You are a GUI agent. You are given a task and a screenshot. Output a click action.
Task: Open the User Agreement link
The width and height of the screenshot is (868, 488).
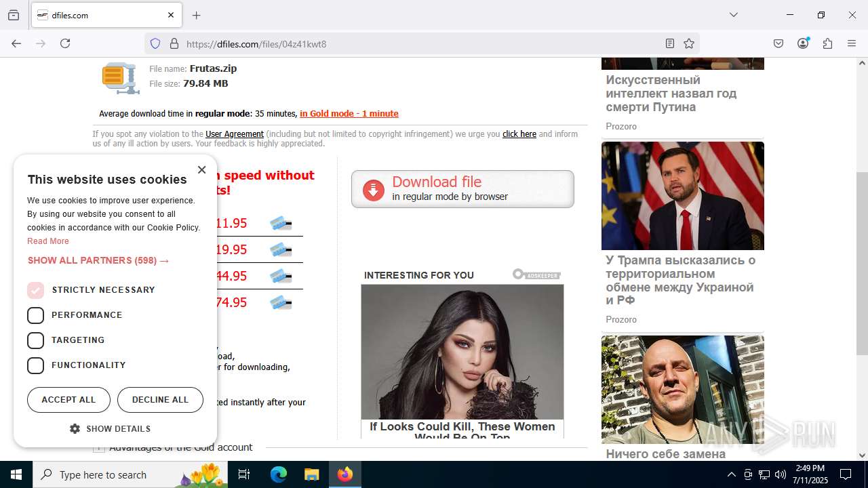point(235,134)
